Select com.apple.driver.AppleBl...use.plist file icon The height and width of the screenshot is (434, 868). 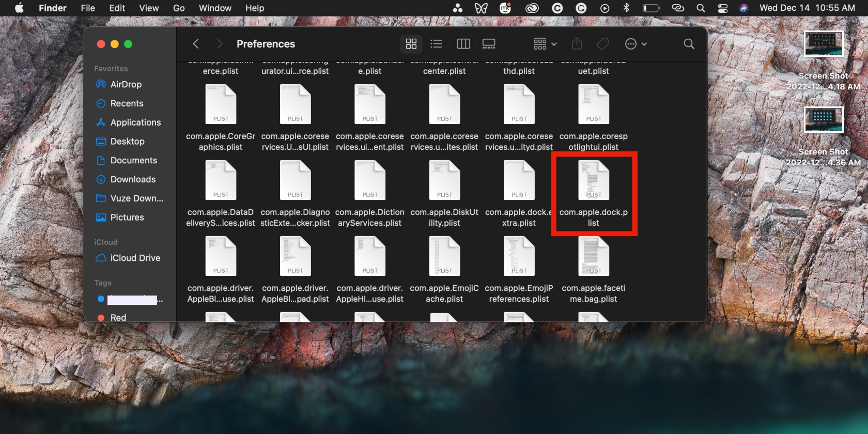coord(221,256)
